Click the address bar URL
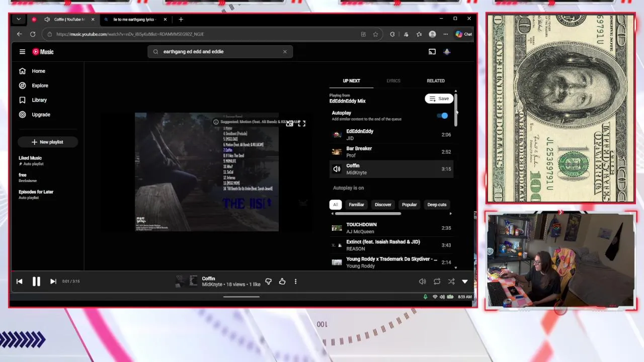 point(130,34)
